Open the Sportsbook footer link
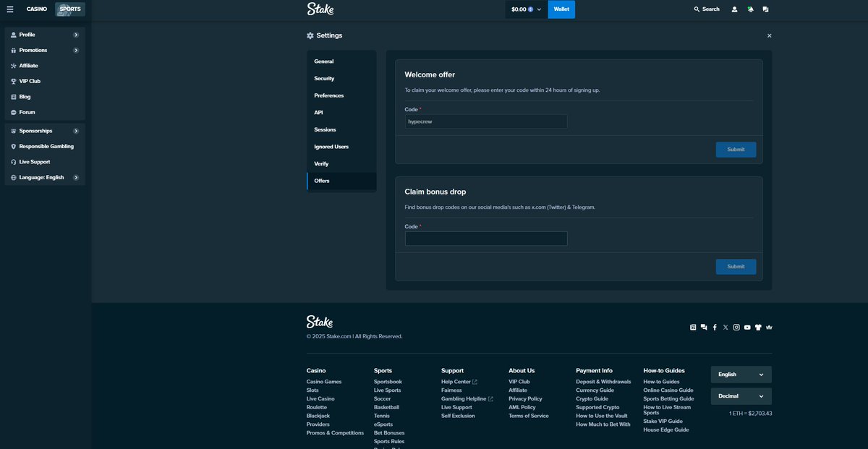The image size is (868, 449). pyautogui.click(x=388, y=382)
